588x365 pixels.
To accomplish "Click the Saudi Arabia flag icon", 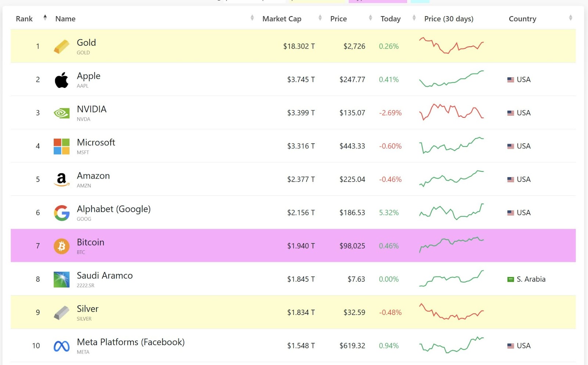I will [510, 279].
